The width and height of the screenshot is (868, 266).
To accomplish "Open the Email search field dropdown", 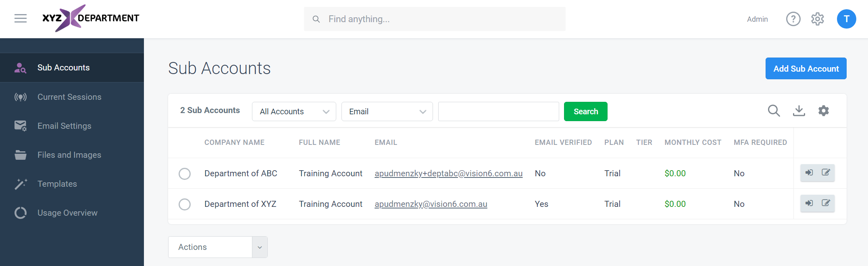I will pyautogui.click(x=387, y=111).
